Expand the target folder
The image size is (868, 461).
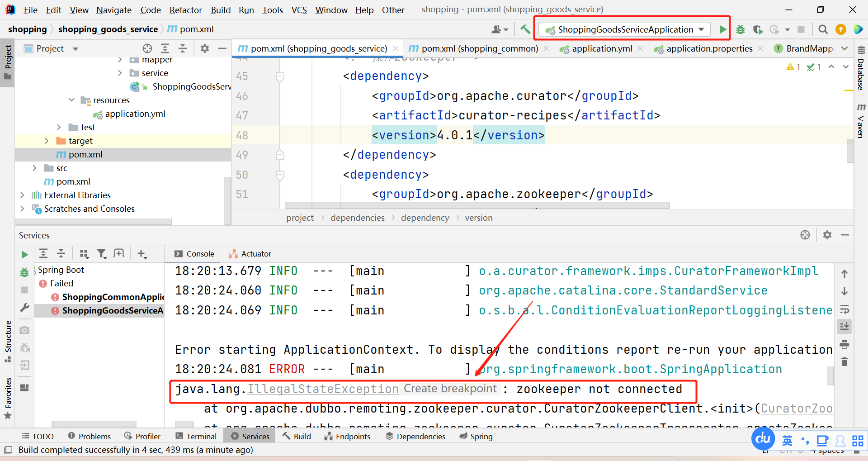pyautogui.click(x=47, y=141)
